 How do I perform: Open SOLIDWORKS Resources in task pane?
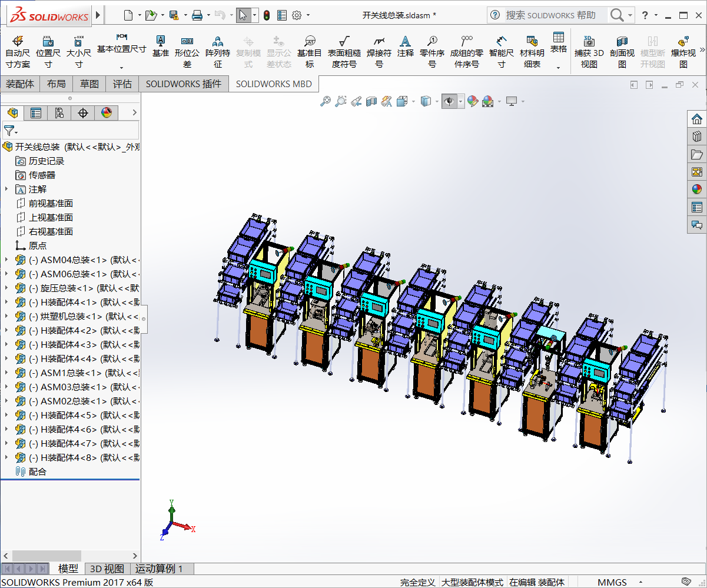[697, 119]
